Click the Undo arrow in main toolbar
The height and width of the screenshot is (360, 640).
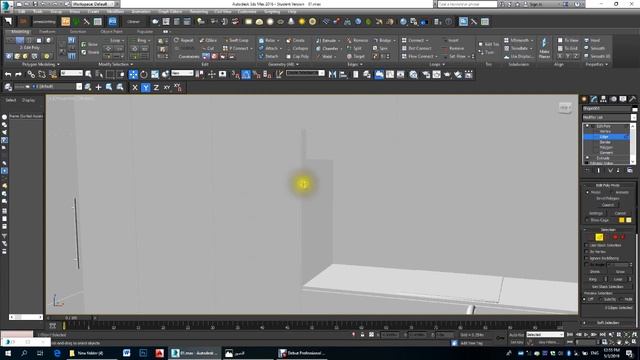pos(8,74)
